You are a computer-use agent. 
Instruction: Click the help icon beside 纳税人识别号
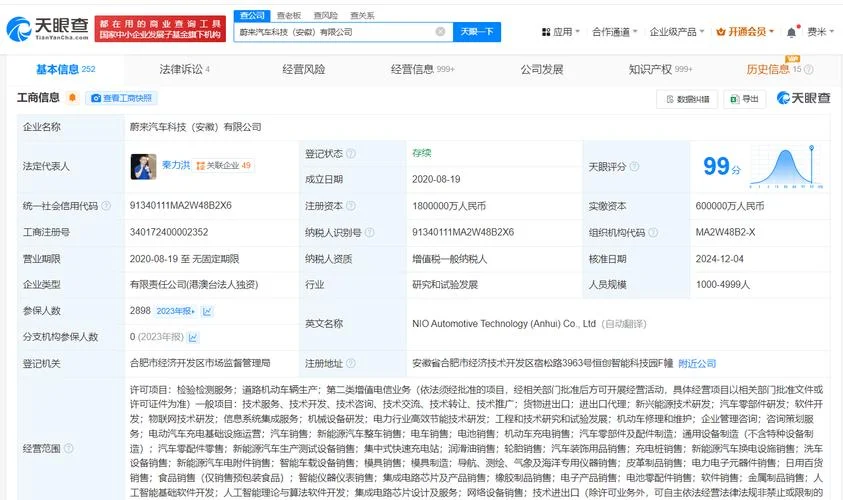coord(369,232)
